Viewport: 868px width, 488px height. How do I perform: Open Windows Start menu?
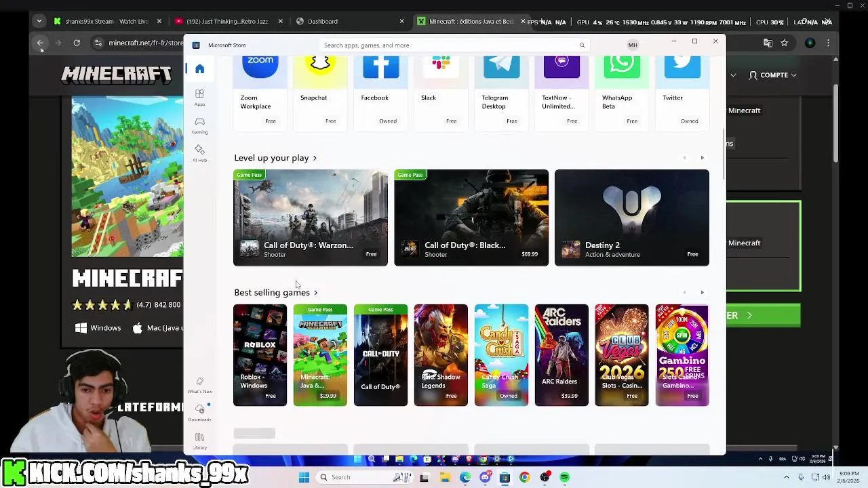pos(304,477)
